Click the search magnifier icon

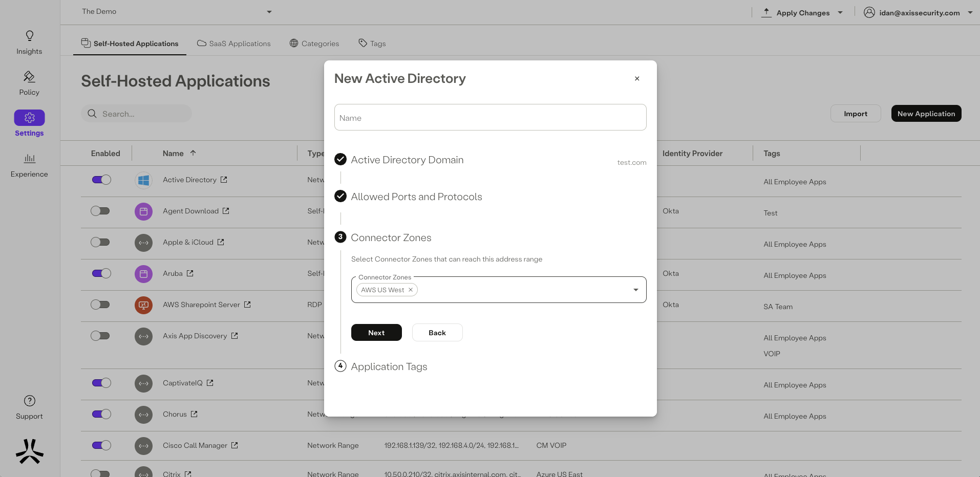(92, 114)
